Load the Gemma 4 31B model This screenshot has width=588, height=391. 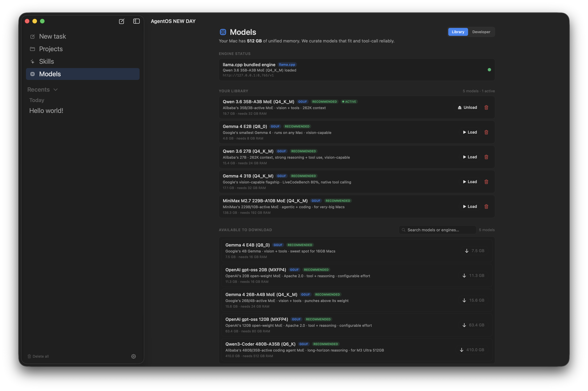470,182
